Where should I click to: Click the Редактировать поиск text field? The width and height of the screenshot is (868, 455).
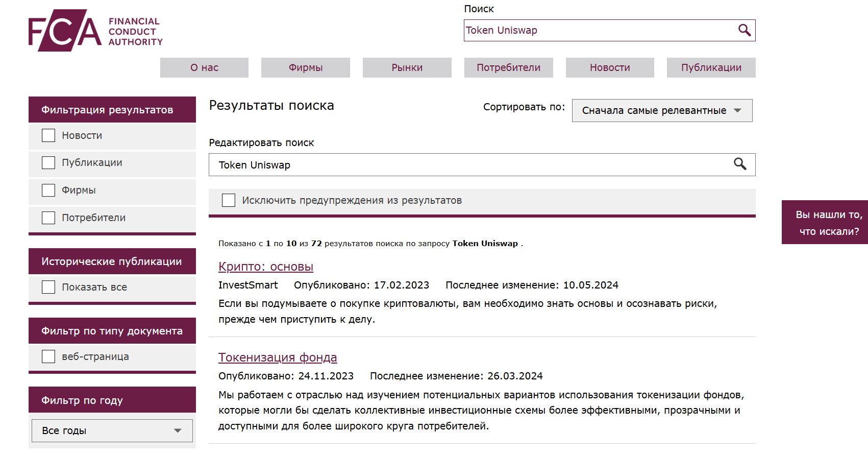click(x=469, y=165)
